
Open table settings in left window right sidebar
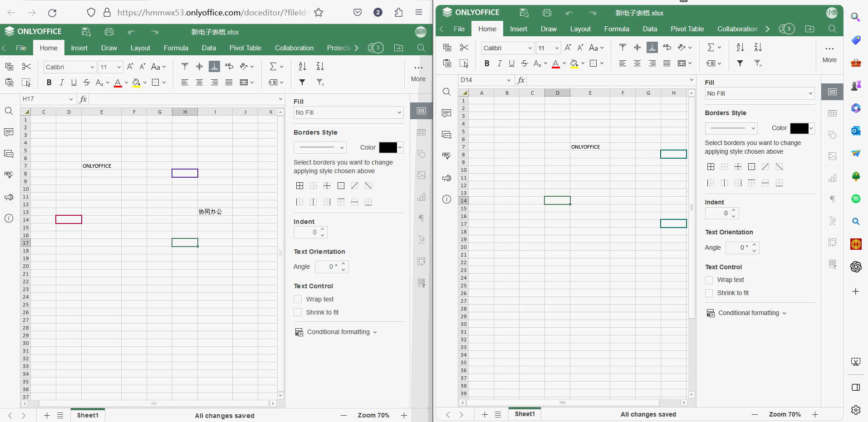point(422,132)
